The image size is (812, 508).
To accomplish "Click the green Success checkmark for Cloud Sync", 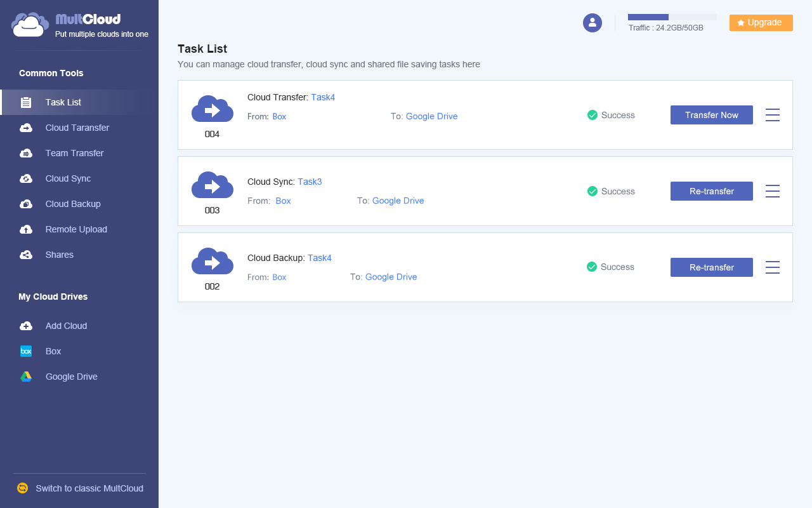I will [593, 191].
